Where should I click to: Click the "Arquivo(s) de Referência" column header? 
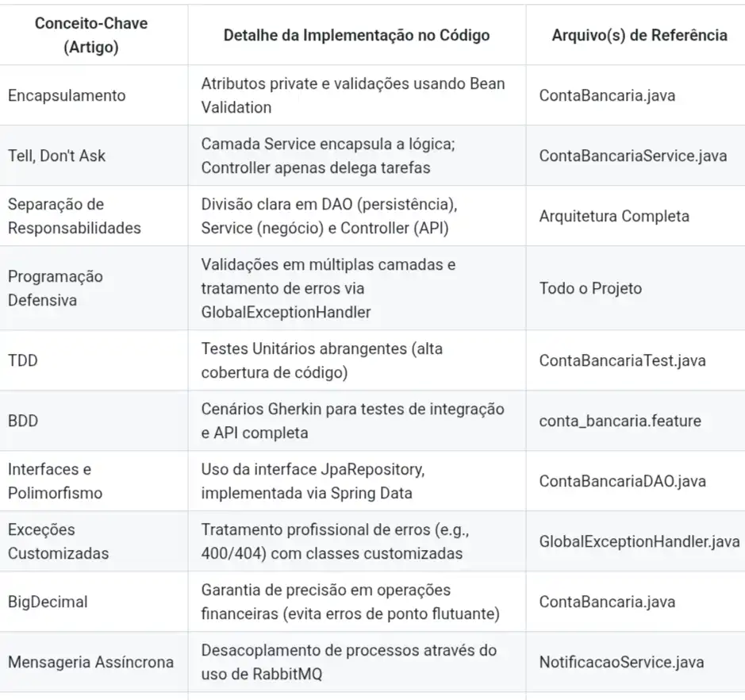click(639, 35)
